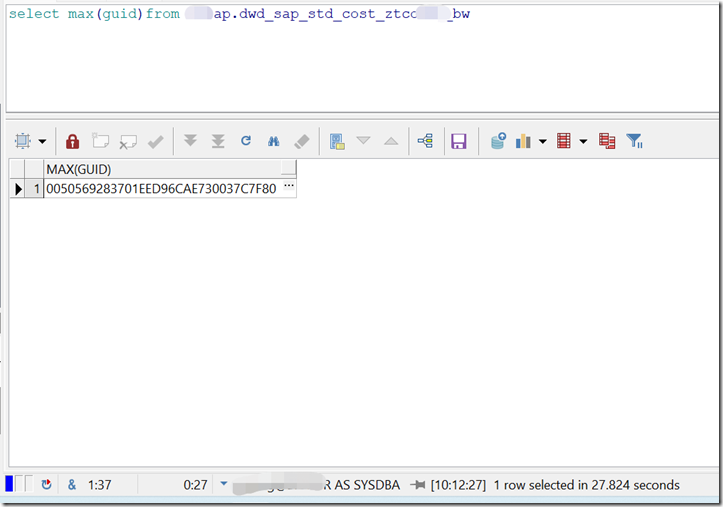Click the red double-grid compare icon

607,141
